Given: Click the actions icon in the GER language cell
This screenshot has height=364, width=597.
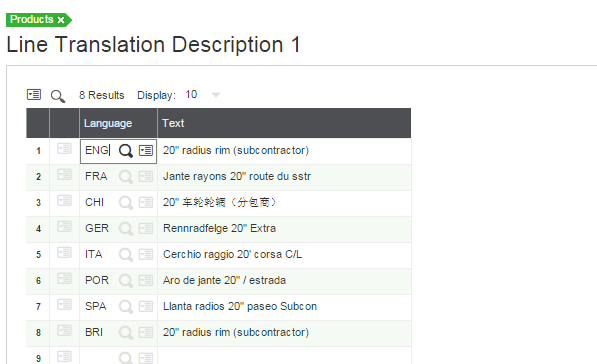Looking at the screenshot, I should [146, 228].
